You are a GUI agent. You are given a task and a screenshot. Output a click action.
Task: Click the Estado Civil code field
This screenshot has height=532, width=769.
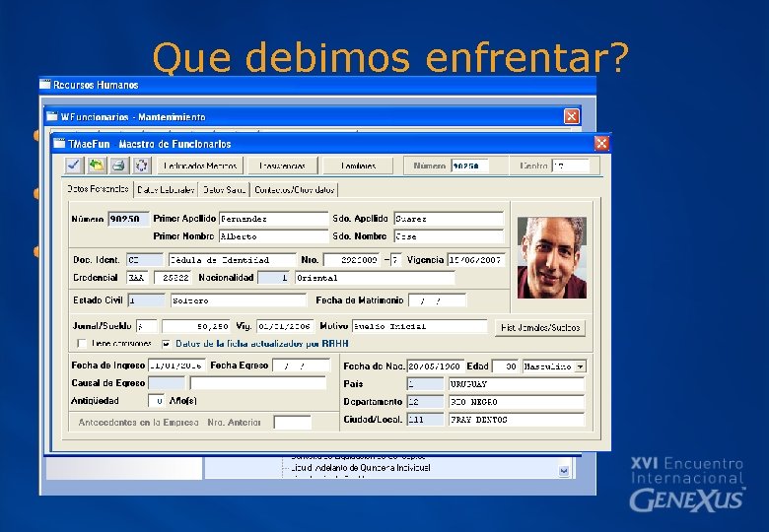(x=146, y=300)
